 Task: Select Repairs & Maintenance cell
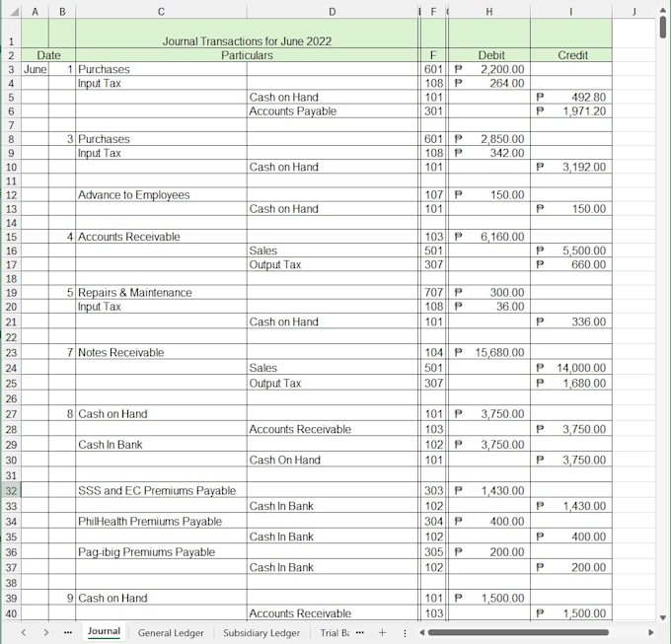(x=161, y=293)
